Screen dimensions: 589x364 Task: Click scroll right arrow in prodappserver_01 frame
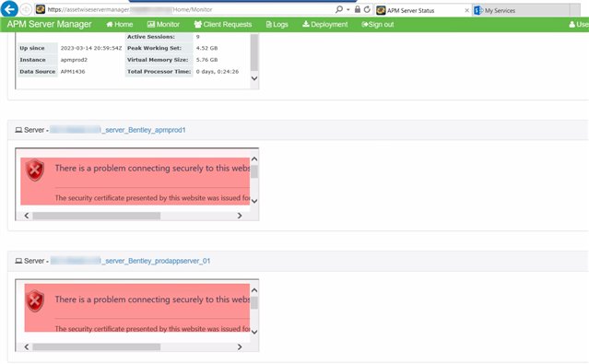pos(240,347)
